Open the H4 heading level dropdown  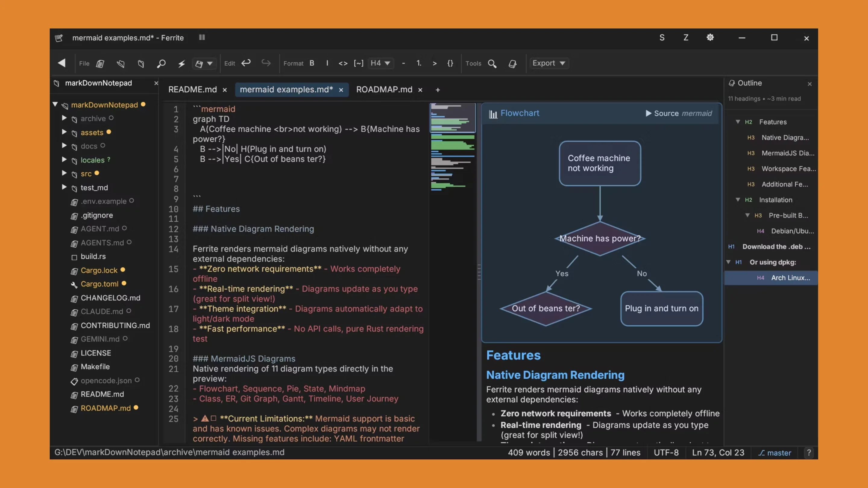(x=380, y=63)
